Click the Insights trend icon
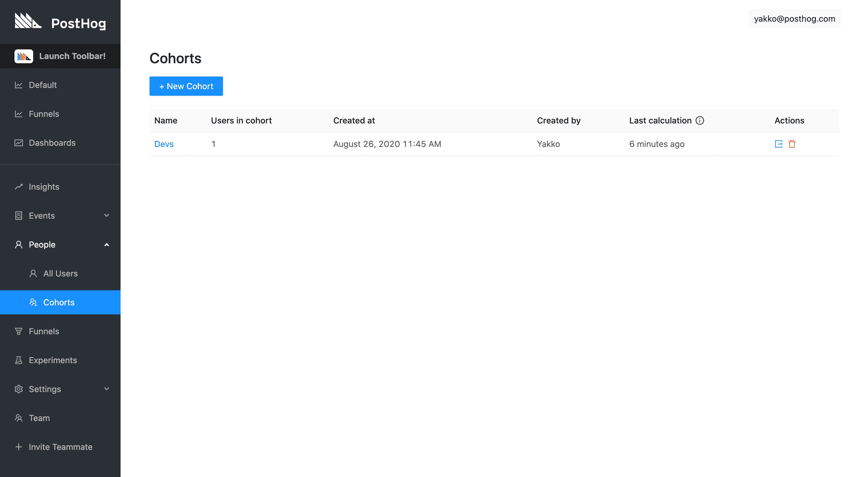868x477 pixels. 18,186
